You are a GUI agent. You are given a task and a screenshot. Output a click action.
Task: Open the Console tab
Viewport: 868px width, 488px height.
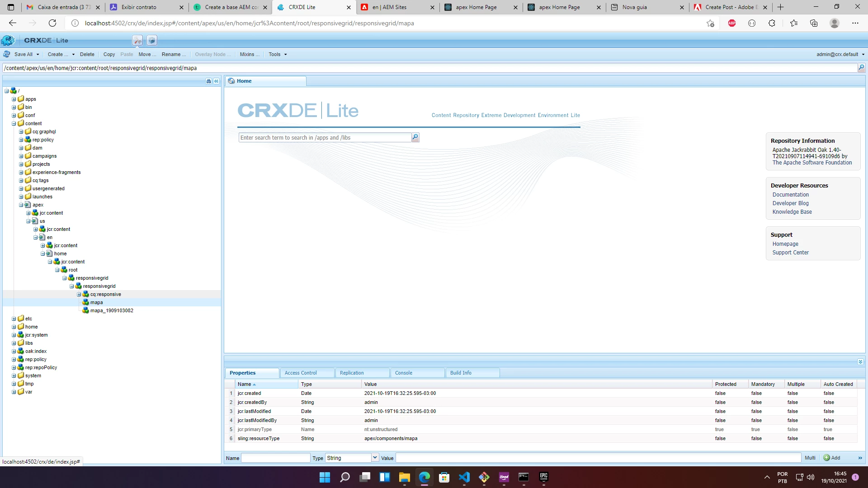pos(403,373)
